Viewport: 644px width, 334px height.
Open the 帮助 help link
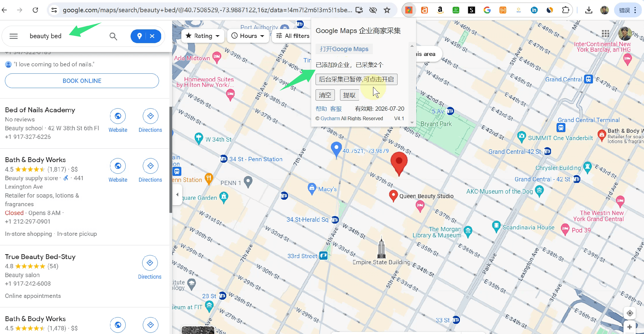321,109
